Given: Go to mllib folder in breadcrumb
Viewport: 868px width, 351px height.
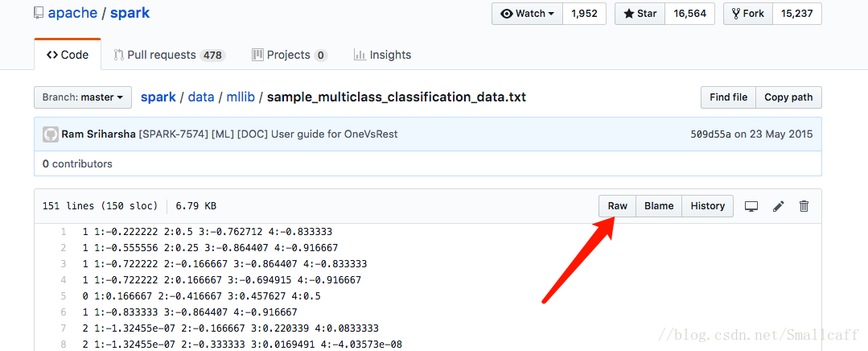Looking at the screenshot, I should coord(241,97).
